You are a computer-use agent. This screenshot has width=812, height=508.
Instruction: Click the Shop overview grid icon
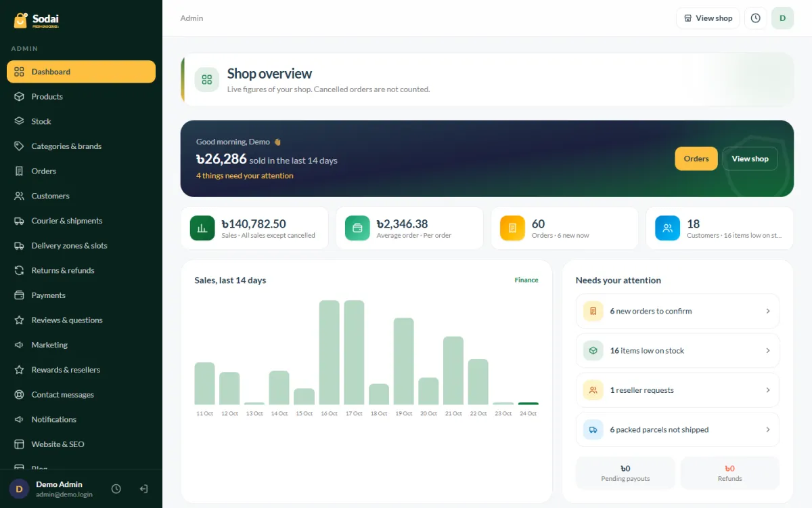click(x=207, y=80)
